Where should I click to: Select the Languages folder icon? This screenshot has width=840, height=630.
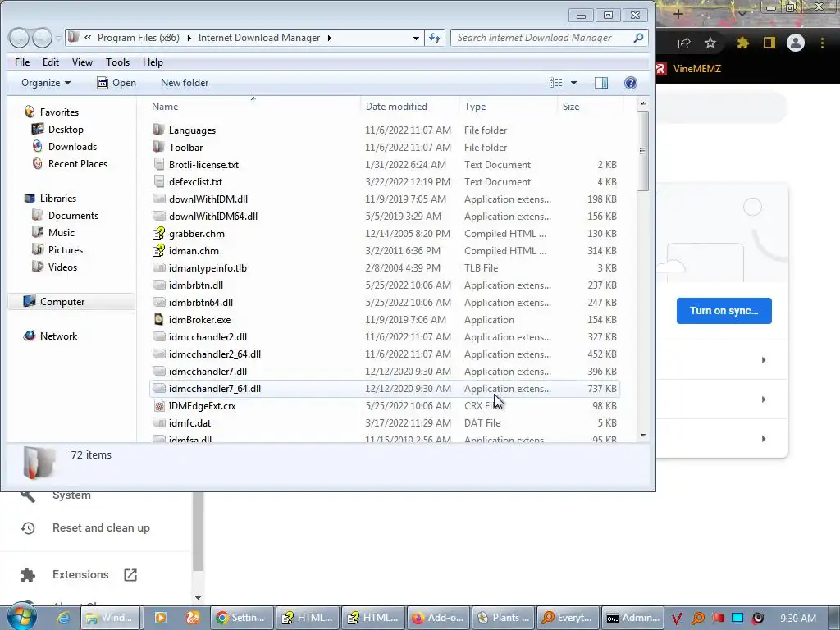coord(158,130)
